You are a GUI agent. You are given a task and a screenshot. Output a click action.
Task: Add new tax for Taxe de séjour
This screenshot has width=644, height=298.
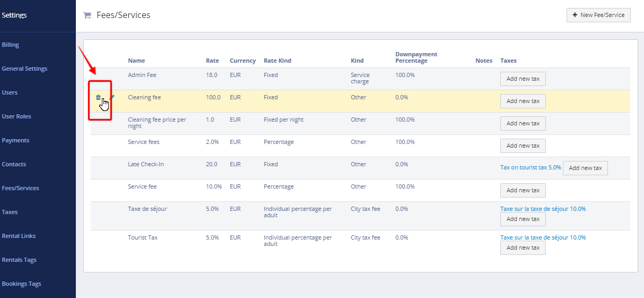[523, 219]
